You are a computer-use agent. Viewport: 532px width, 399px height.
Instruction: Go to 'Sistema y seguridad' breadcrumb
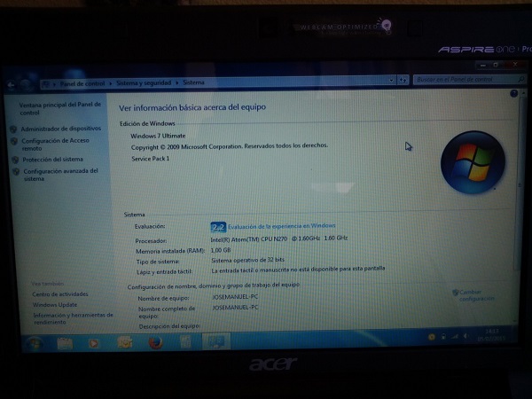[x=144, y=82]
